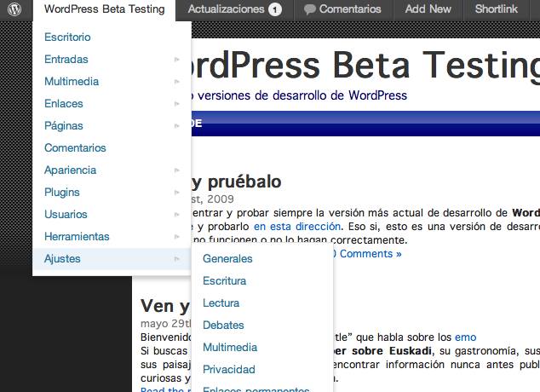Choose Escritura settings option
Screen dimensions: 540x392
pyautogui.click(x=225, y=281)
